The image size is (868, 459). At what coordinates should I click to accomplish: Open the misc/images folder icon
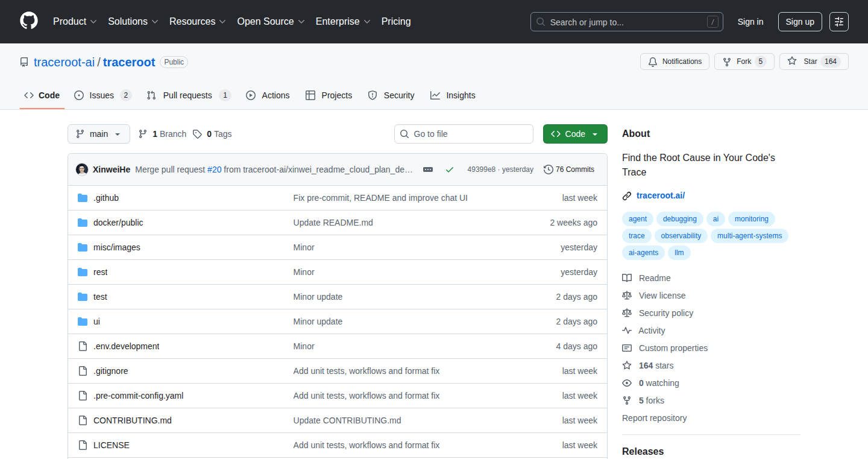[x=83, y=247]
